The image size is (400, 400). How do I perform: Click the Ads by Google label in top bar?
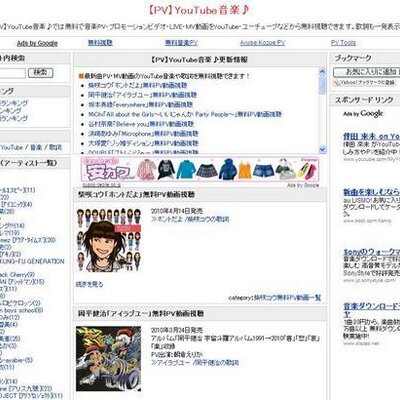pyautogui.click(x=37, y=43)
